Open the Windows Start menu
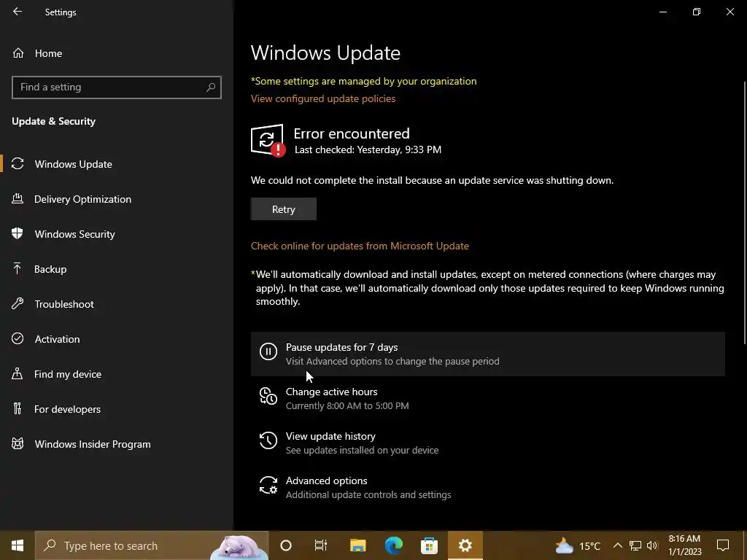Screen dimensions: 747x560 coord(18,545)
